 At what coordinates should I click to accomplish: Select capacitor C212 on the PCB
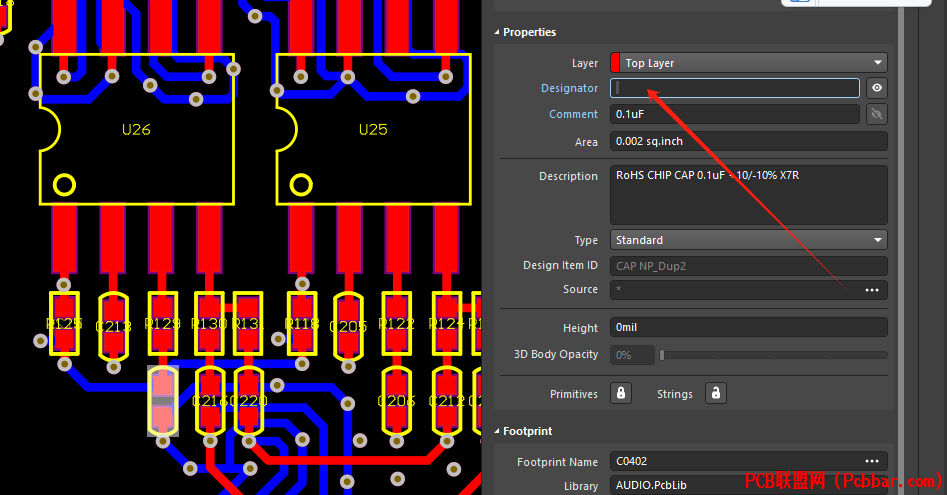pos(447,401)
